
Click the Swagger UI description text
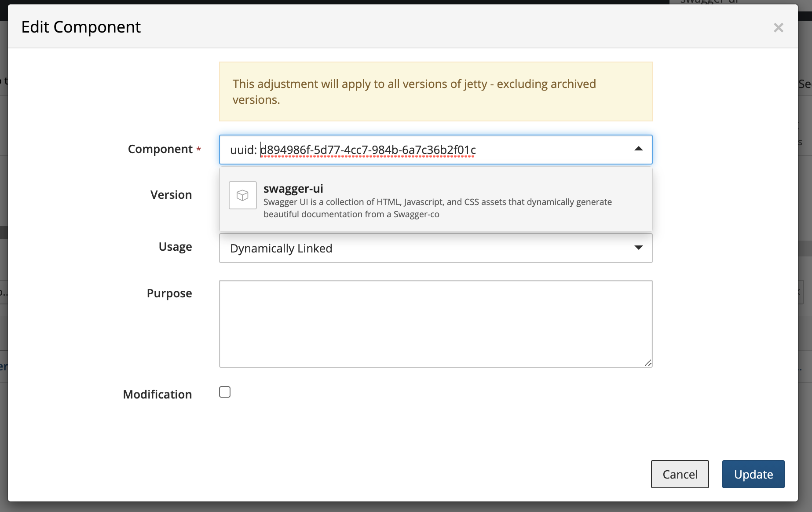tap(438, 208)
